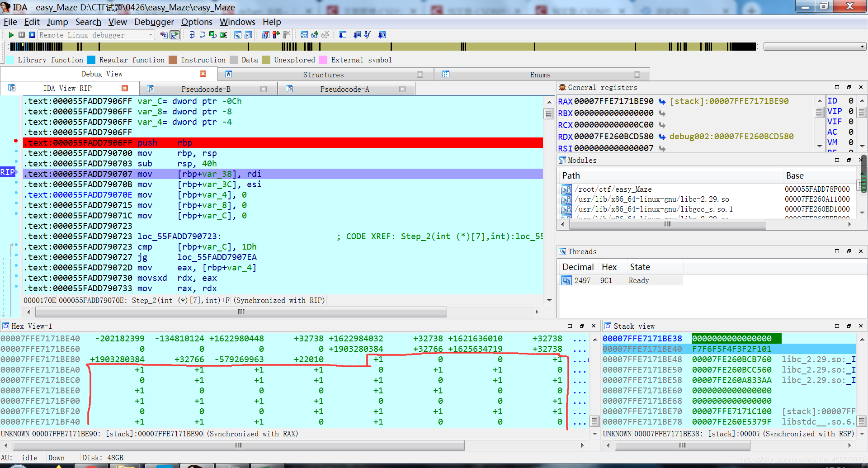
Task: Jump to address via RAX arrow icon
Action: coord(662,101)
